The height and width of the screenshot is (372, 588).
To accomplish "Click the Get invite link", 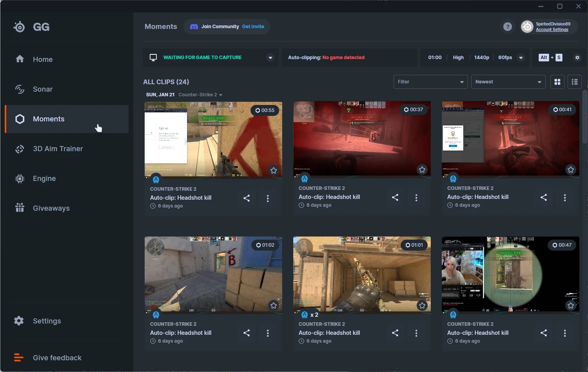I will coord(253,27).
